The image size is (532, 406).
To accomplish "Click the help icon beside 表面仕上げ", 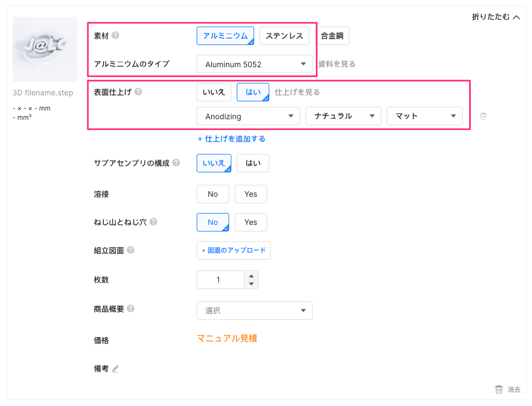I will pos(138,92).
